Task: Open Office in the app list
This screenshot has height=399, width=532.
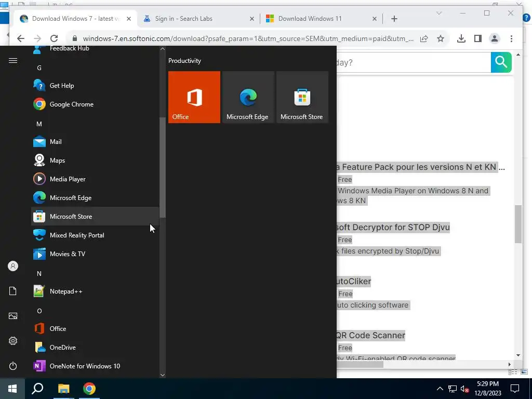Action: click(95, 328)
